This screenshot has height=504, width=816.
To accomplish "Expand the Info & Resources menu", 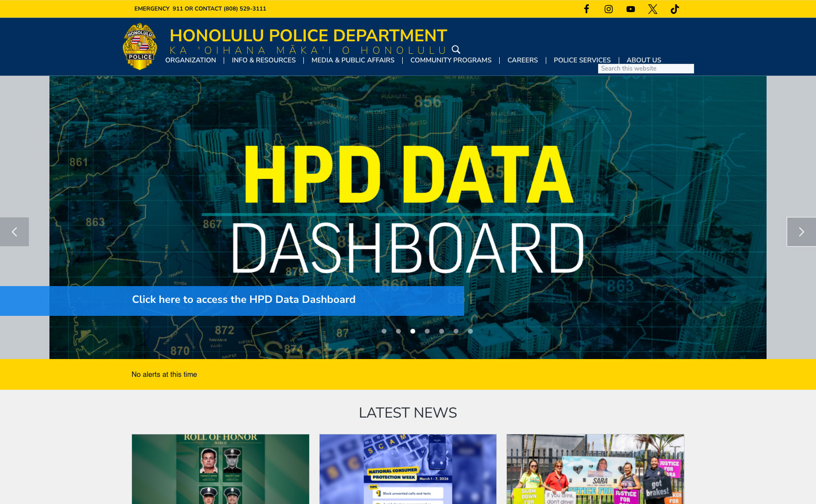I will [264, 60].
